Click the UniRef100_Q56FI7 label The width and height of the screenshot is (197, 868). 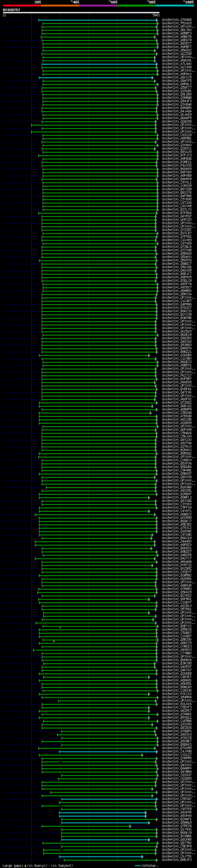click(176, 88)
